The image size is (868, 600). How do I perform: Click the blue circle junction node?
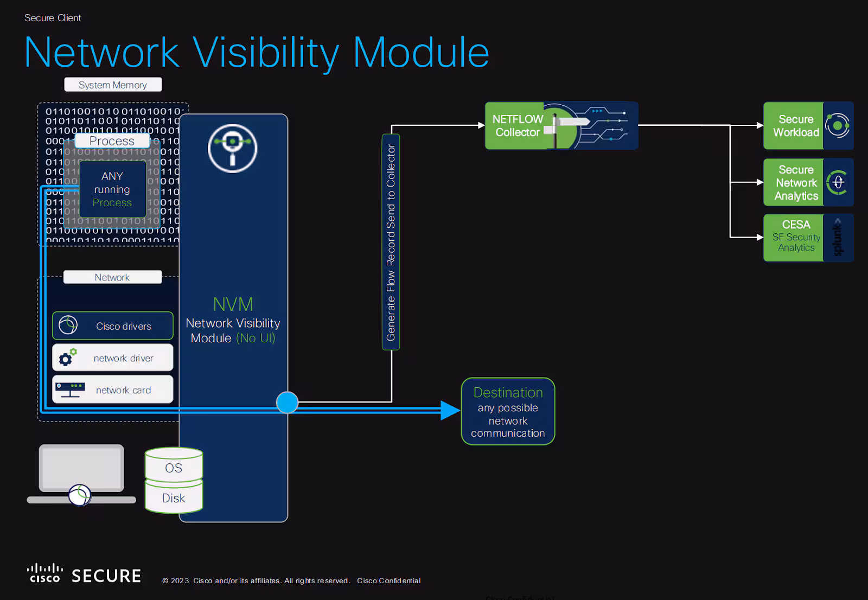click(x=287, y=403)
